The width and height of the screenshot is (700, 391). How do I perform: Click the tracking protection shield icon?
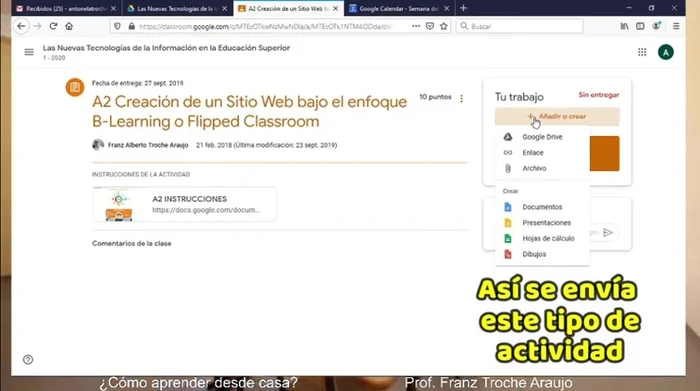[117, 26]
